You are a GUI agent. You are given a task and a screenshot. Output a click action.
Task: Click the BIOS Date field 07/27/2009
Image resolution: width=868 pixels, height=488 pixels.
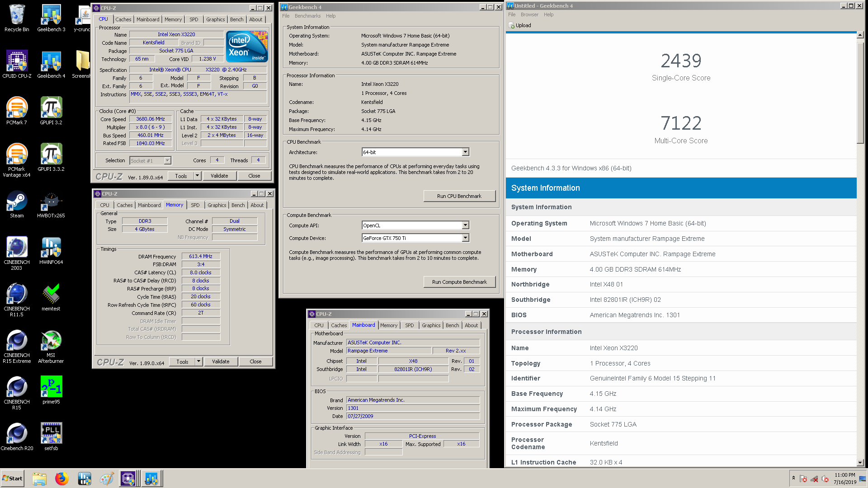click(x=413, y=416)
